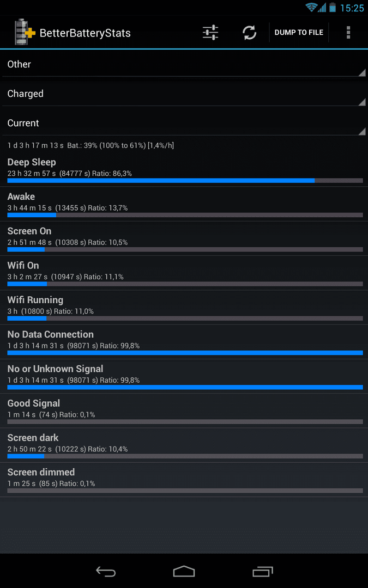The width and height of the screenshot is (368, 588).
Task: Expand the Other stat type dropdown
Action: 184,64
